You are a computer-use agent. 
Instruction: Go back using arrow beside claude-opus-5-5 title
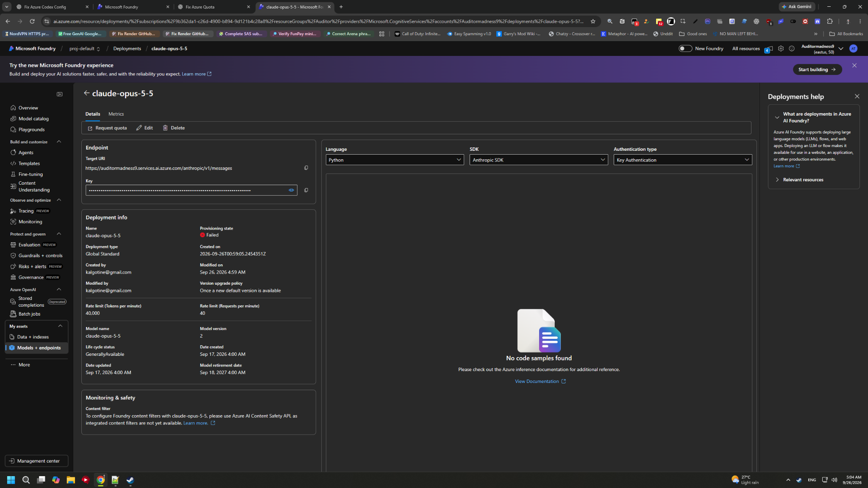[86, 93]
